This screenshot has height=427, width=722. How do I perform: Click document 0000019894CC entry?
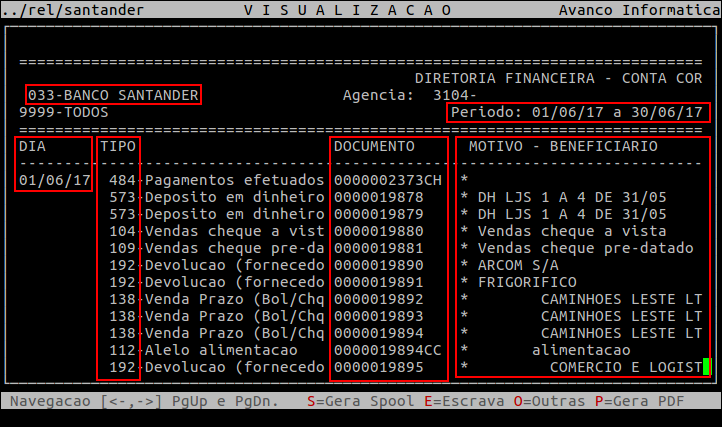tap(387, 350)
